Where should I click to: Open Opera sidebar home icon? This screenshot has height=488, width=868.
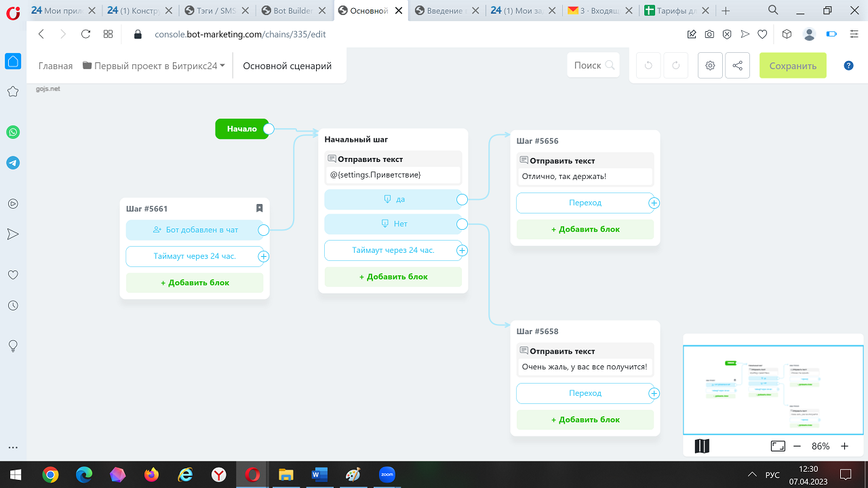(13, 62)
